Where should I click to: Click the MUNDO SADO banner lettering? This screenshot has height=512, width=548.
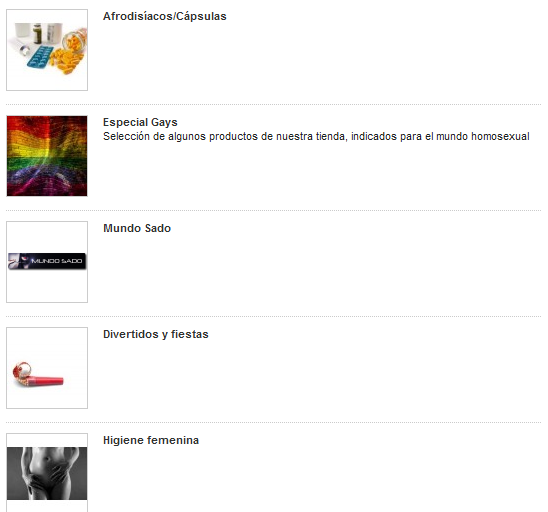point(57,261)
